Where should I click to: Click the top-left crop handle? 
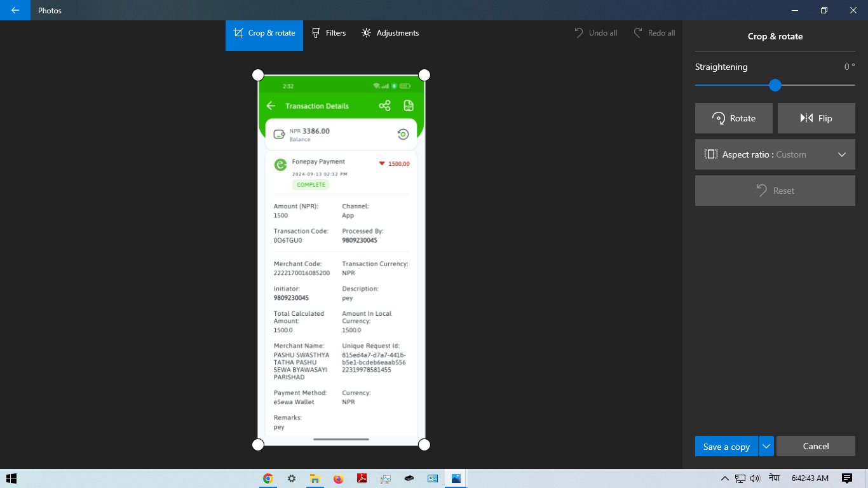[x=258, y=75]
